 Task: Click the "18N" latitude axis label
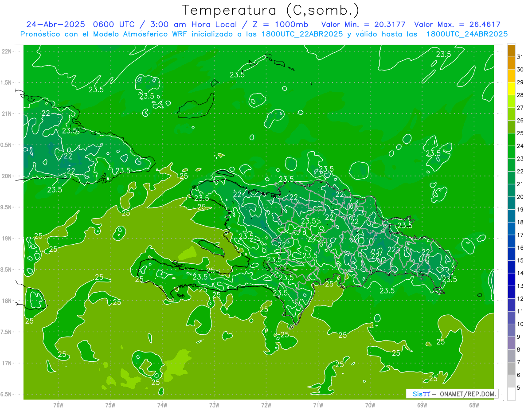7,301
